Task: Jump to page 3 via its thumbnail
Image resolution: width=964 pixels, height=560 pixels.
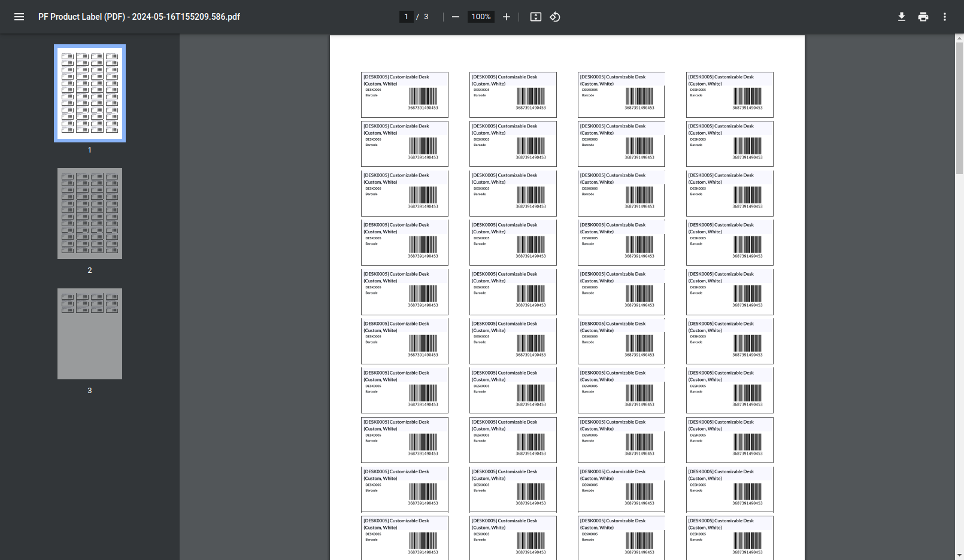Action: [89, 334]
